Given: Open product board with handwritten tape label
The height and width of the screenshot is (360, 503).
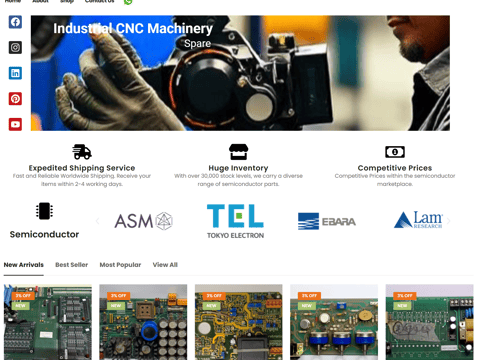Looking at the screenshot, I should click(430, 322).
